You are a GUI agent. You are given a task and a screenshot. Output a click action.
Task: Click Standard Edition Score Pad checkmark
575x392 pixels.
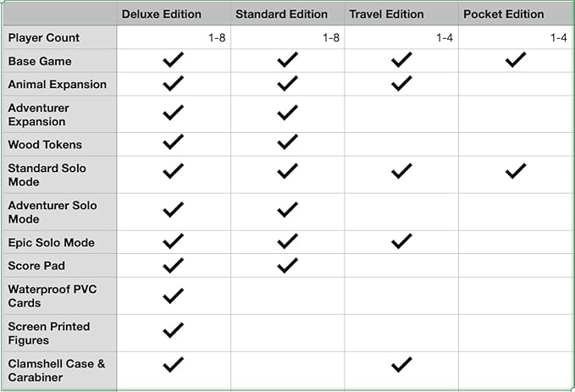coord(288,265)
